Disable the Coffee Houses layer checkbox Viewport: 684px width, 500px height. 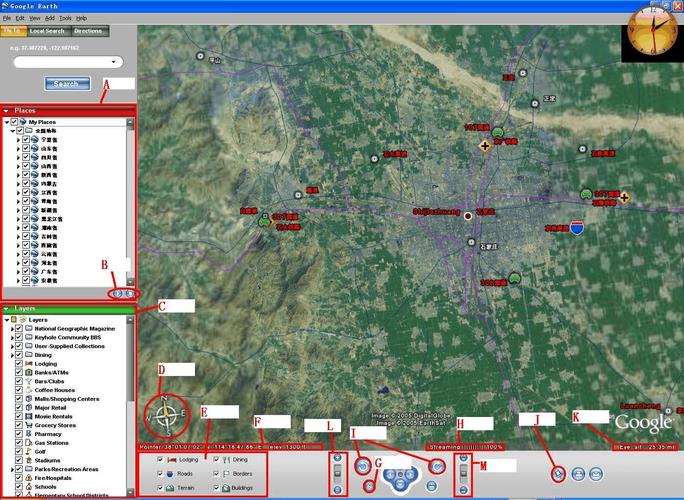tap(18, 390)
